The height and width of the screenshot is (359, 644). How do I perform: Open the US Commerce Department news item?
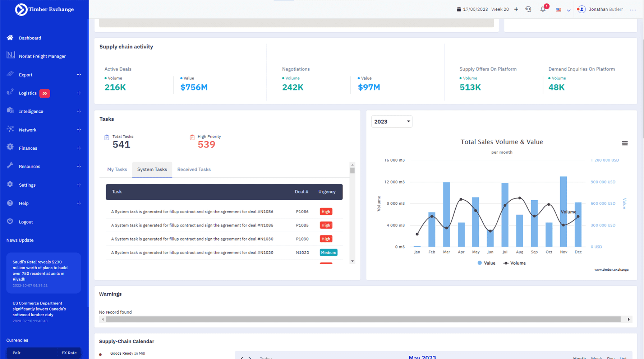tap(43, 312)
